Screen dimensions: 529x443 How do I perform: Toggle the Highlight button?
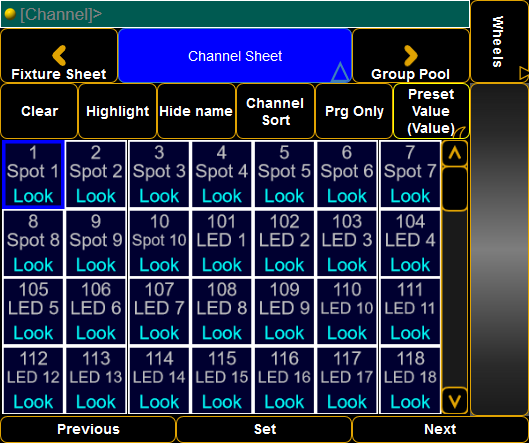pyautogui.click(x=117, y=111)
